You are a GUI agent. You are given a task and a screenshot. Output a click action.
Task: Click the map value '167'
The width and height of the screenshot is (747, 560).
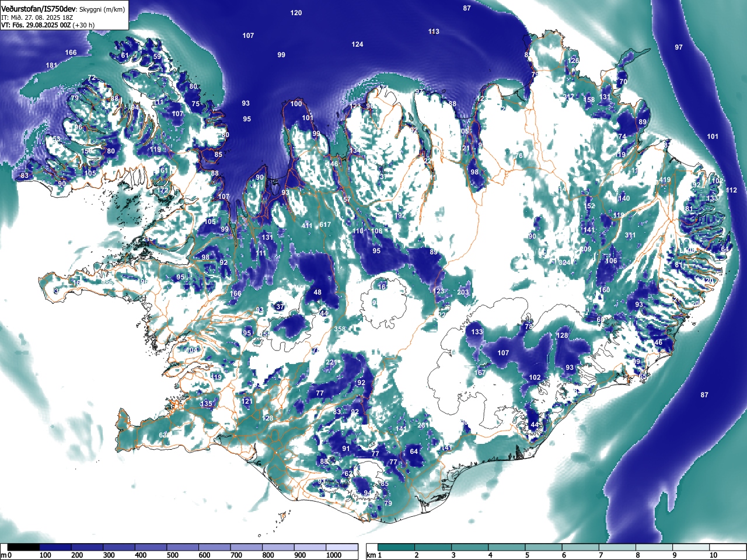click(x=480, y=373)
